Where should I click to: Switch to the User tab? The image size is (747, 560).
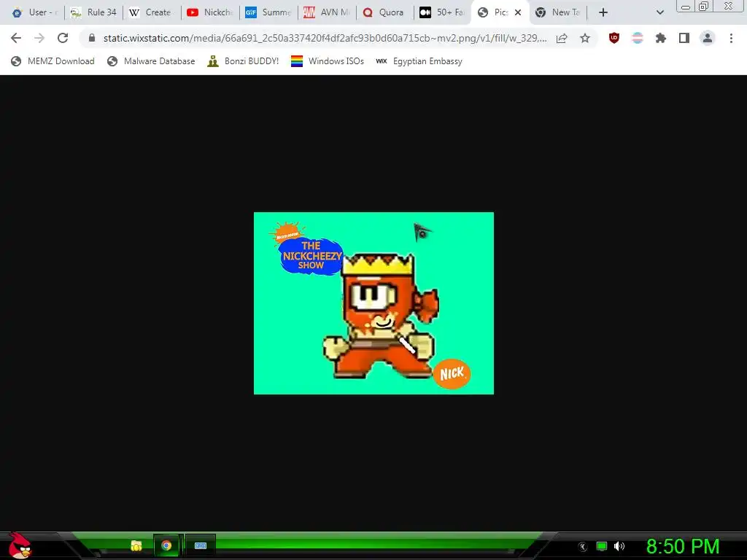[x=34, y=12]
